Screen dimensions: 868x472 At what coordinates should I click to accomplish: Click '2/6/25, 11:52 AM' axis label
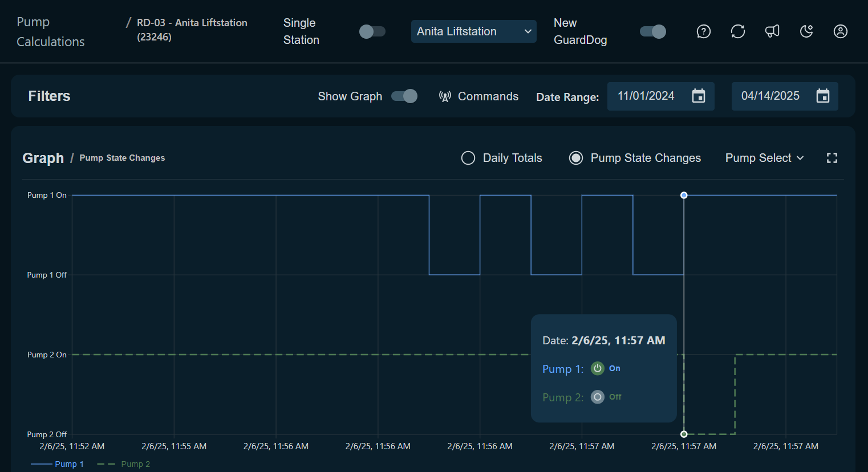coord(72,446)
